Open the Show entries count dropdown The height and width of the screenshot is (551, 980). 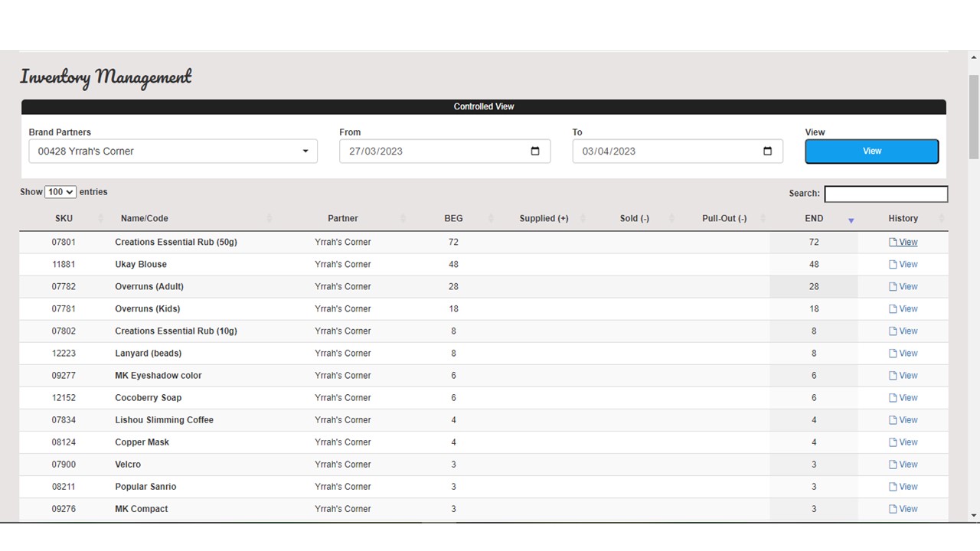pos(60,192)
